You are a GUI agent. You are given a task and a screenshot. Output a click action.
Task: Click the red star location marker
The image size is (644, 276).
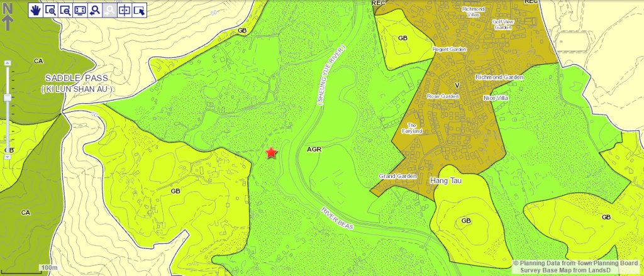(x=271, y=153)
